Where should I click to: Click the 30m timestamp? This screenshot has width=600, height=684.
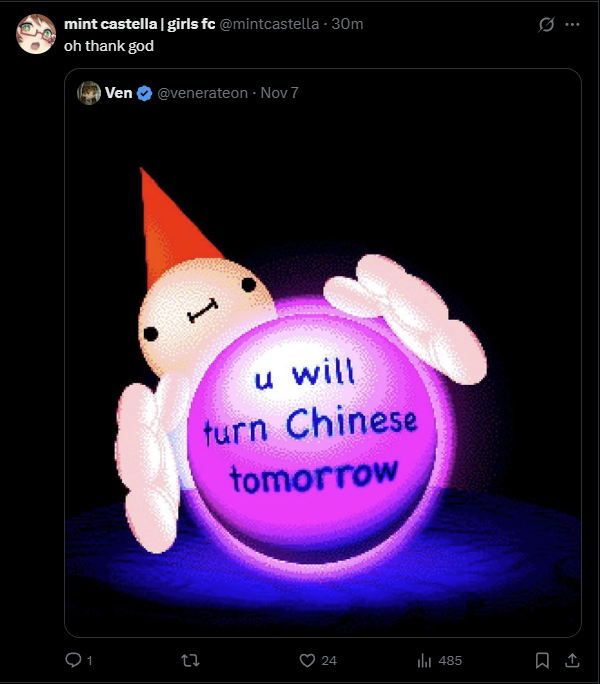[347, 24]
